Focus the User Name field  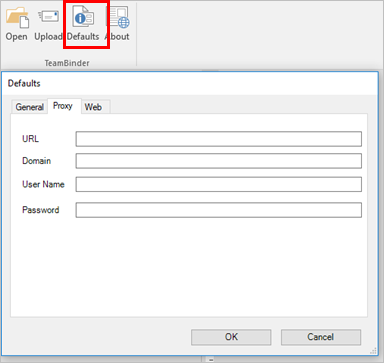(219, 184)
